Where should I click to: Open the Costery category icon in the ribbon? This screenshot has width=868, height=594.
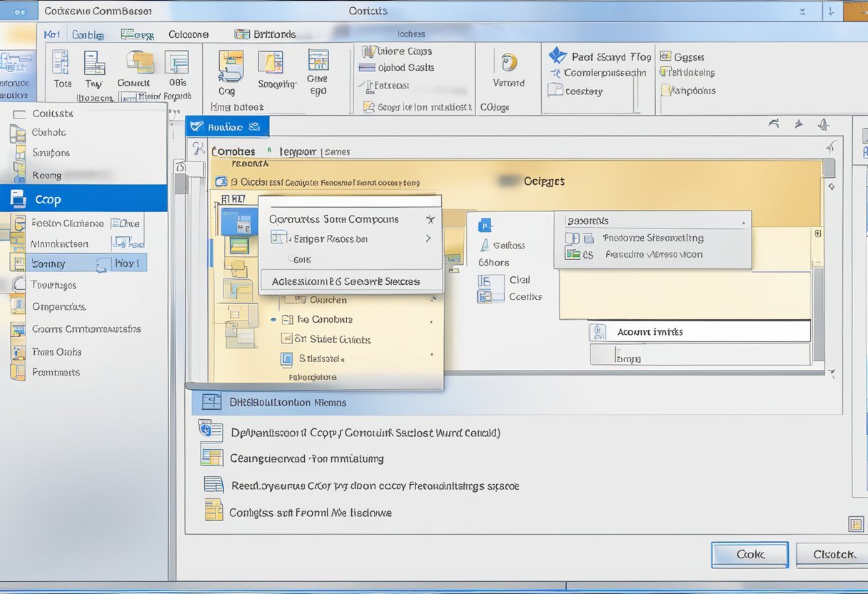click(x=555, y=91)
